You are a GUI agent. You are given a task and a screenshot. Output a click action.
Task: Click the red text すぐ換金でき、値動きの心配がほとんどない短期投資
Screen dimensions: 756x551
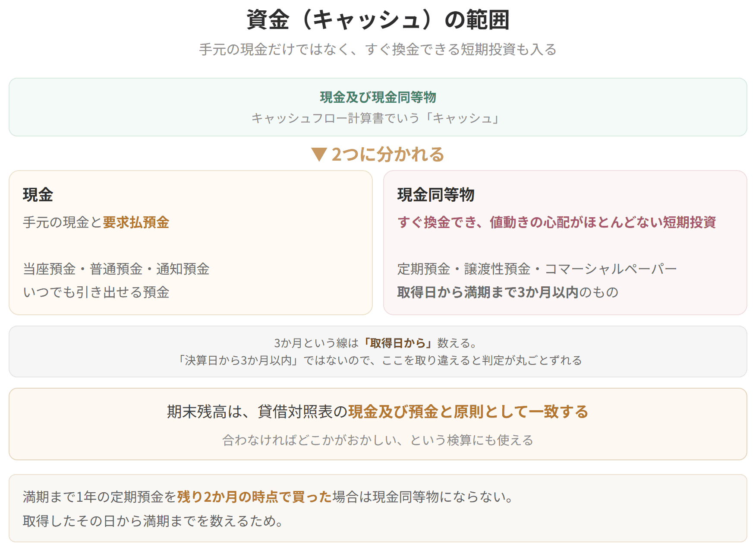[557, 222]
